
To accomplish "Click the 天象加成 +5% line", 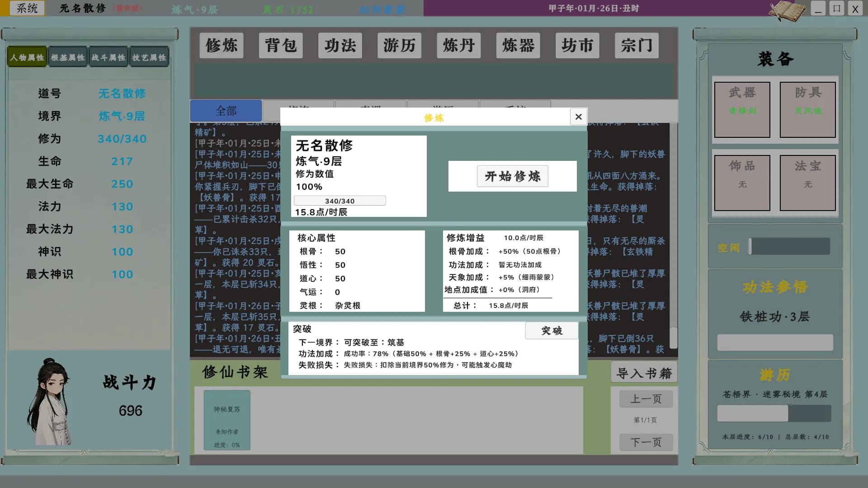I will [x=501, y=277].
